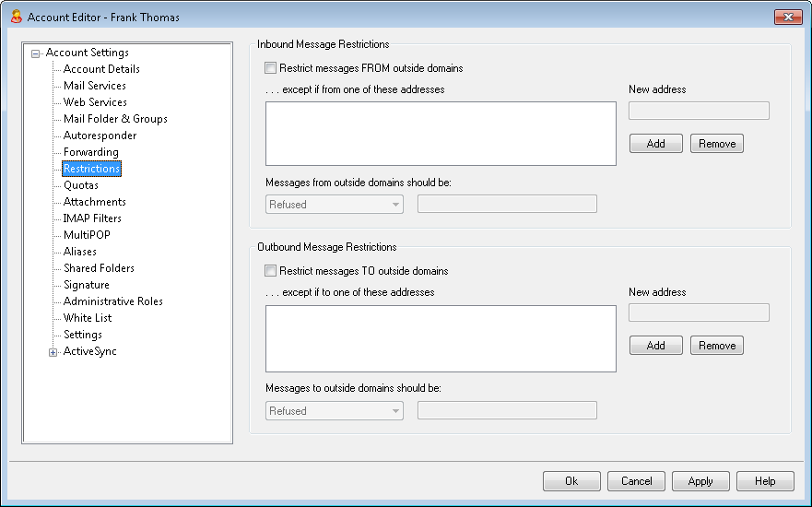This screenshot has width=812, height=507.
Task: Click the outbound New address field
Action: (x=699, y=312)
